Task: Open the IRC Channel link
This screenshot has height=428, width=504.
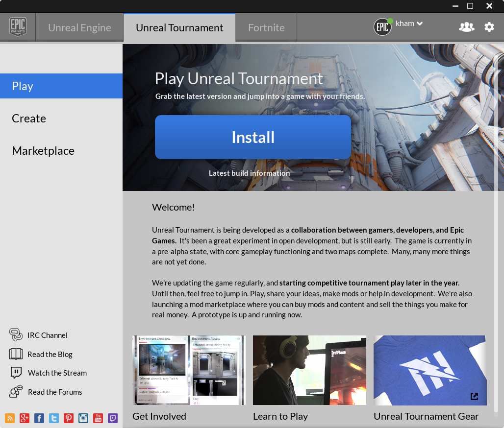Action: tap(38, 335)
